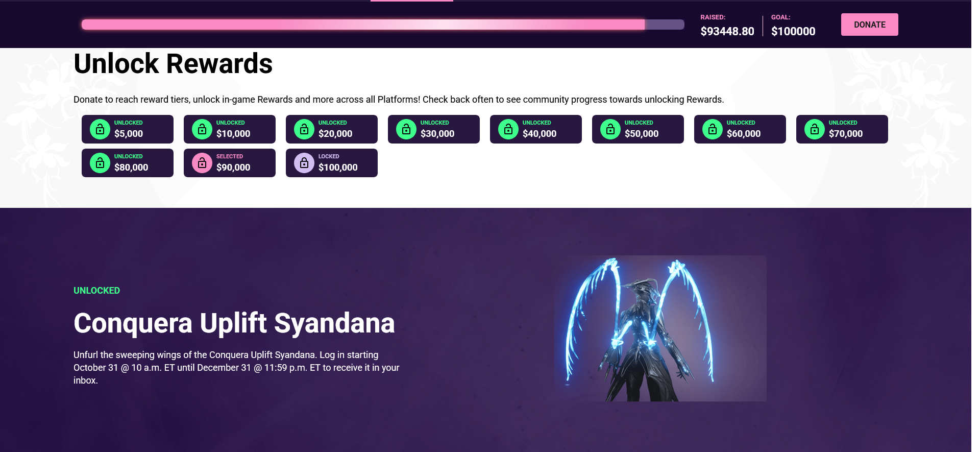Click the green lock icon for $80,000
The height and width of the screenshot is (452, 980).
click(x=100, y=163)
